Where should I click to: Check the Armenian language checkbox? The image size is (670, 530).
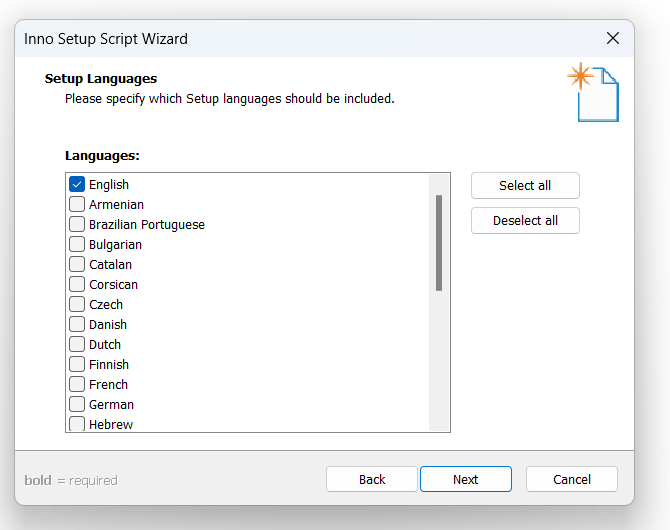click(77, 204)
